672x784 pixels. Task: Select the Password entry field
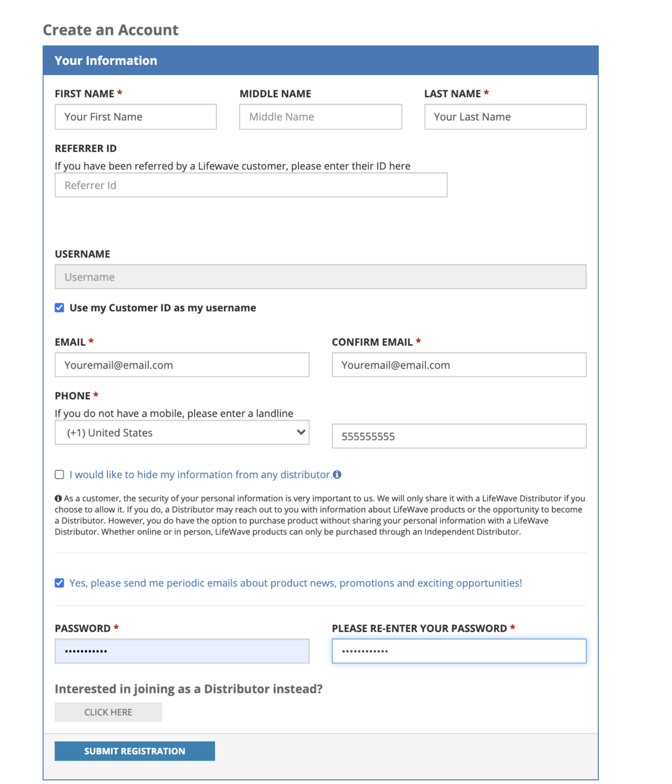pos(182,651)
